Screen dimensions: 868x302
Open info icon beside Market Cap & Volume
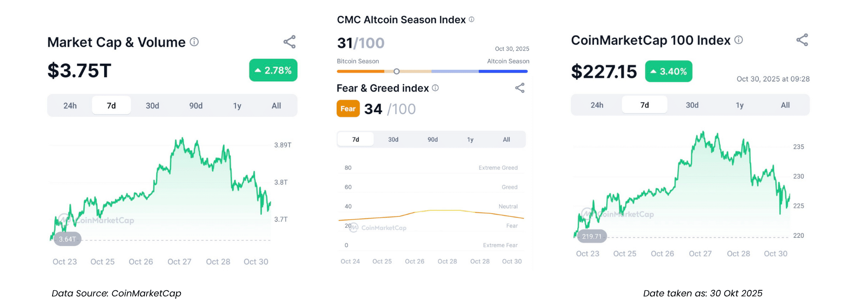[194, 42]
